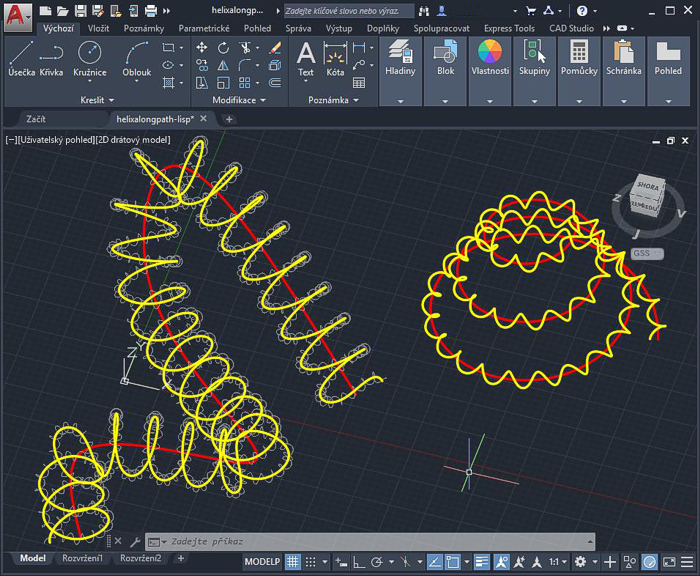
Task: Activate the Trim scissors tool
Action: click(245, 48)
